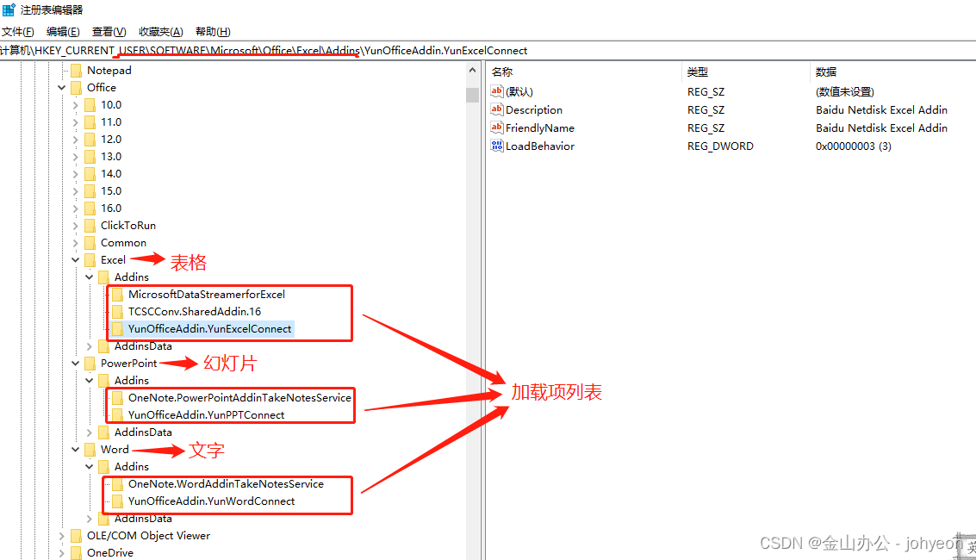Select the OneDrive folder icon
976x560 pixels.
76,552
